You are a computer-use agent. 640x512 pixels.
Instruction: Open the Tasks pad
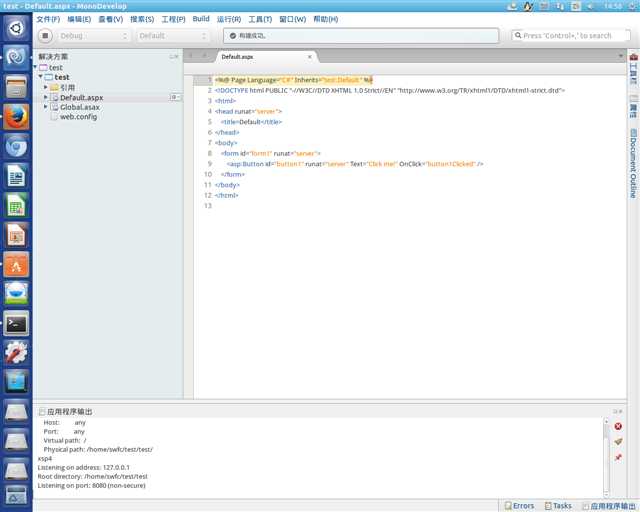point(558,505)
